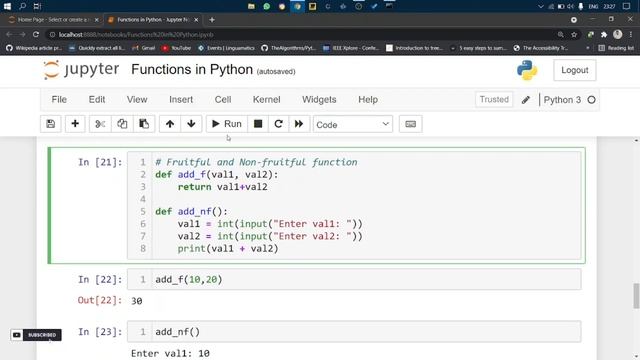
Task: Open the command palette keyboard icon
Action: tap(411, 124)
